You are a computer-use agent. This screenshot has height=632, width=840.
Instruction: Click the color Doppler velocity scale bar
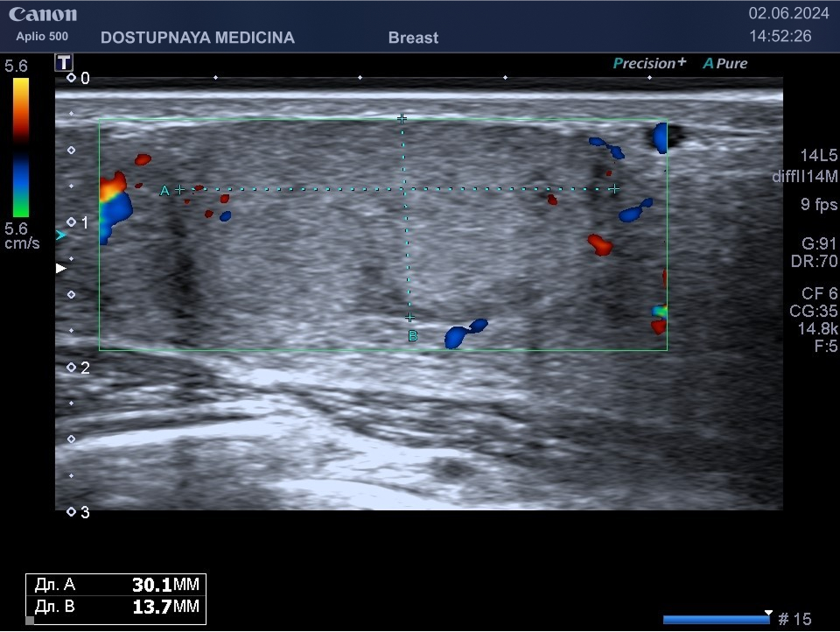click(20, 147)
